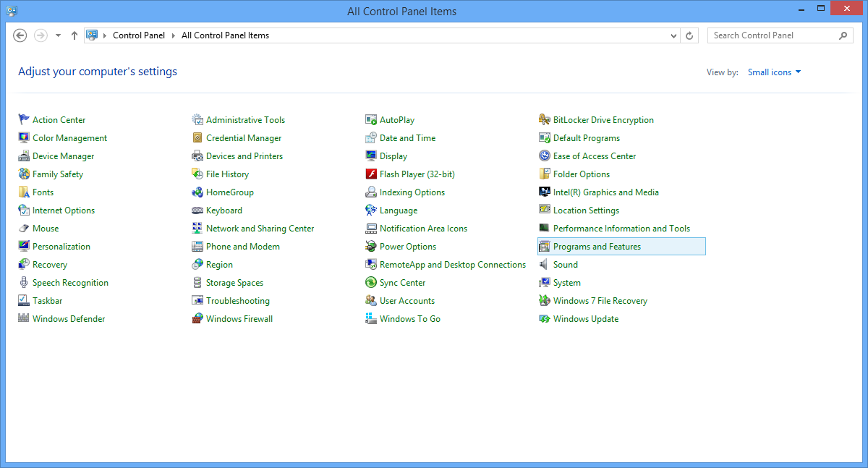
Task: Open the address bar history dropdown
Action: point(673,35)
